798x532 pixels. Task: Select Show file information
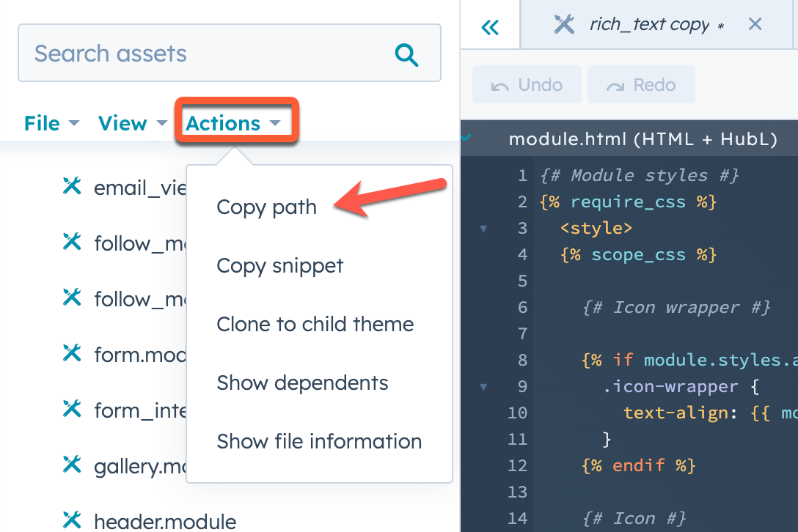tap(319, 441)
